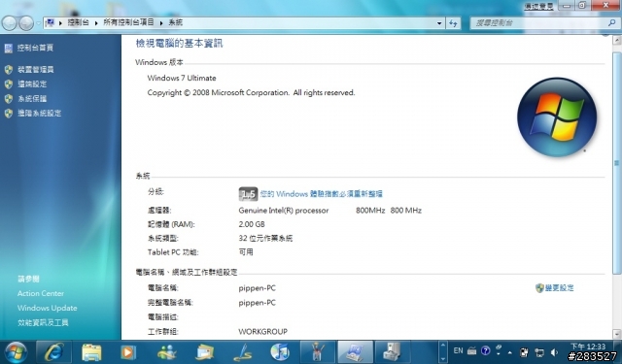This screenshot has height=364, width=622.
Task: Expand the arrow after 所有控制台項目 breadcrumb
Action: point(161,23)
